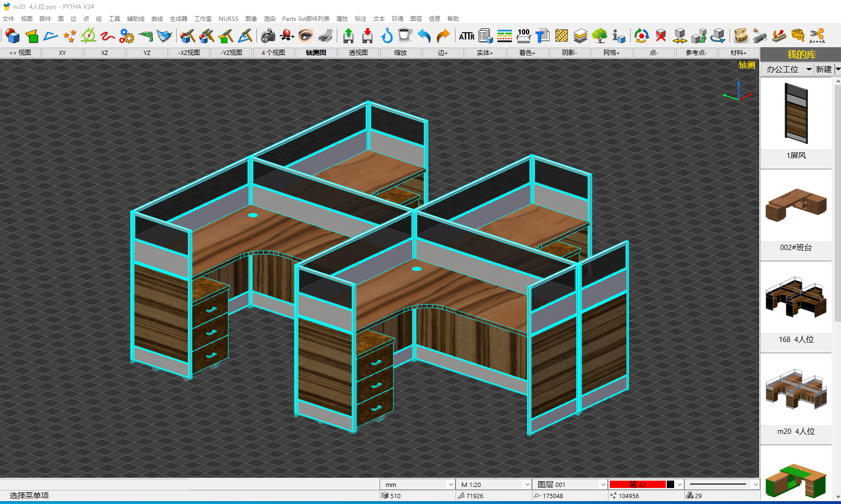Expand the 笔 22 pen dropdown arrow
The width and height of the screenshot is (841, 504).
coord(680,485)
